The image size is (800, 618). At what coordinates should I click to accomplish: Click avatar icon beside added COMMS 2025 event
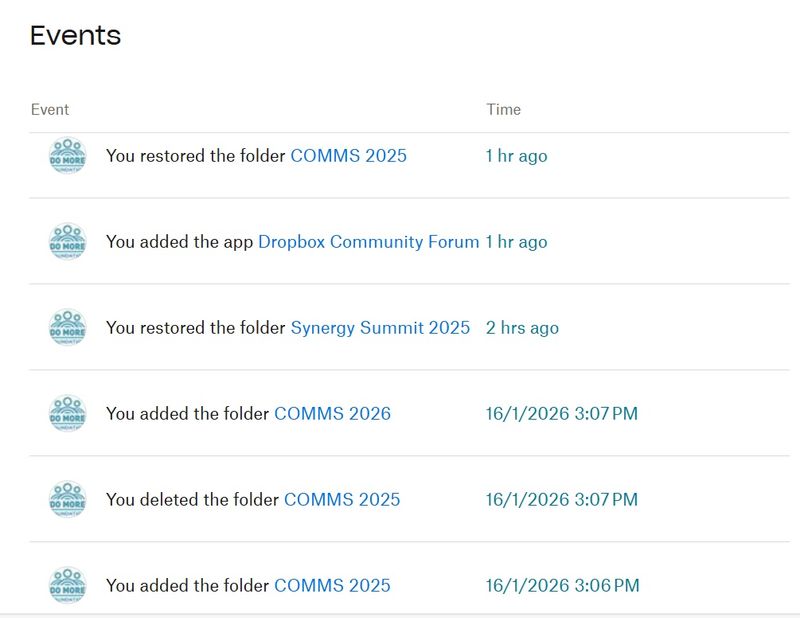[68, 586]
